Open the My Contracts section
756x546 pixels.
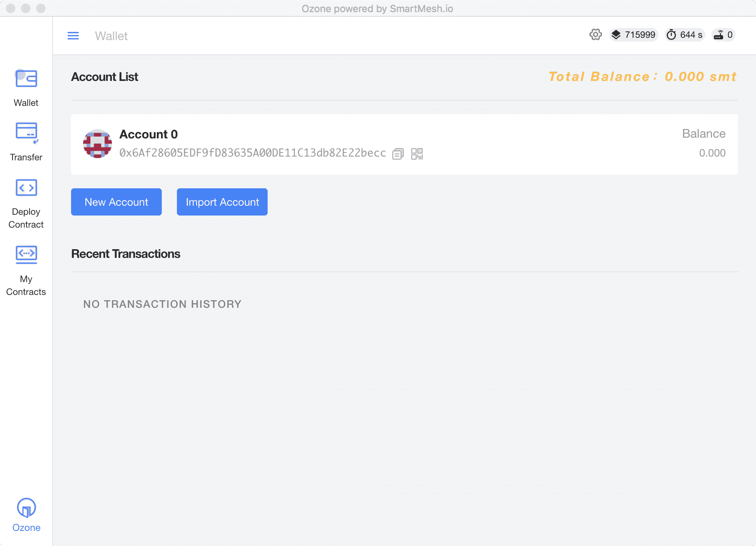coord(26,271)
